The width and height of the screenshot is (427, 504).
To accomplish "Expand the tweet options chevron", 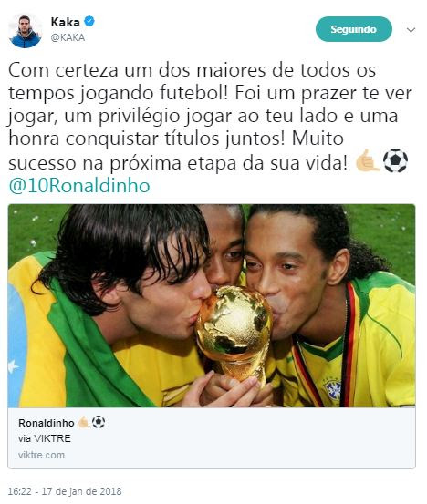I will point(411,30).
